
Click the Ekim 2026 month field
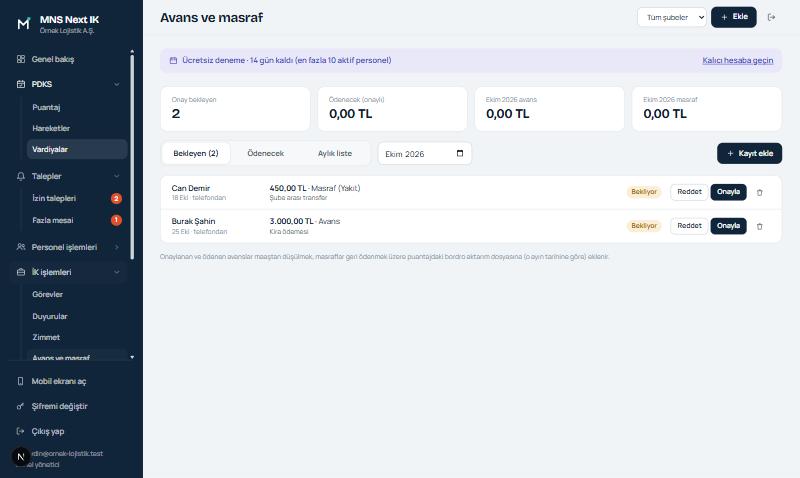point(424,154)
